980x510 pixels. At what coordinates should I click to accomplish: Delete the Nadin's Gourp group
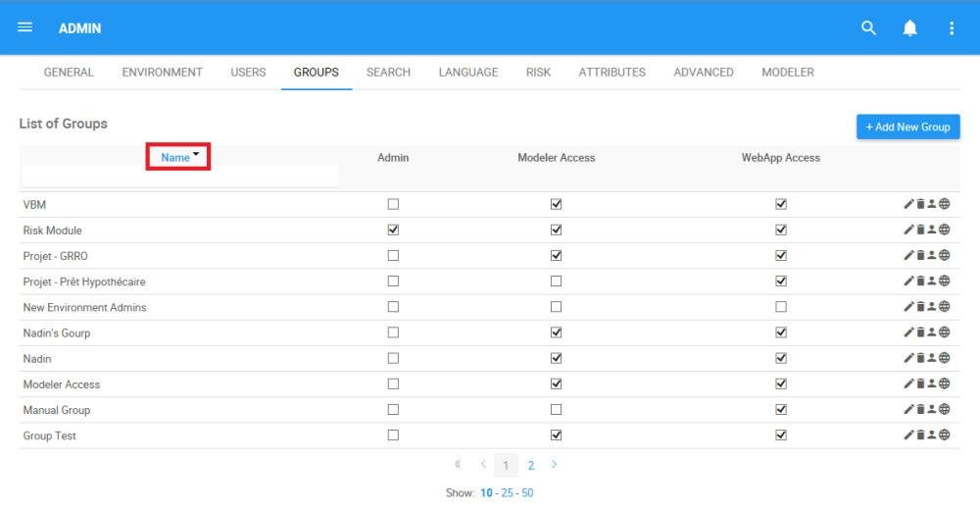click(920, 332)
